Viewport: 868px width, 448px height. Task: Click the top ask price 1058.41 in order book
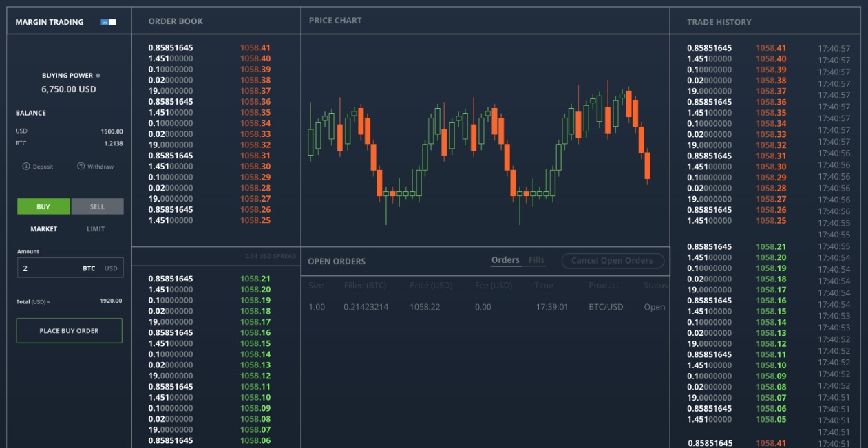coord(255,48)
